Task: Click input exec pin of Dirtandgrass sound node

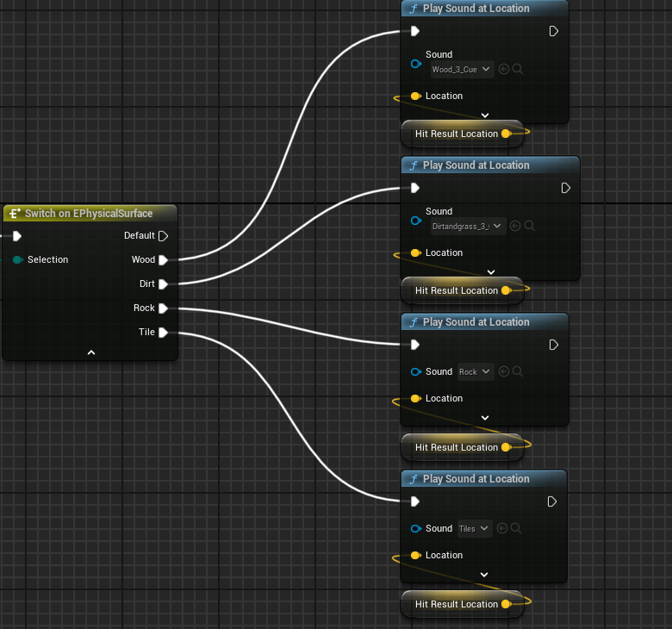Action: (x=415, y=188)
